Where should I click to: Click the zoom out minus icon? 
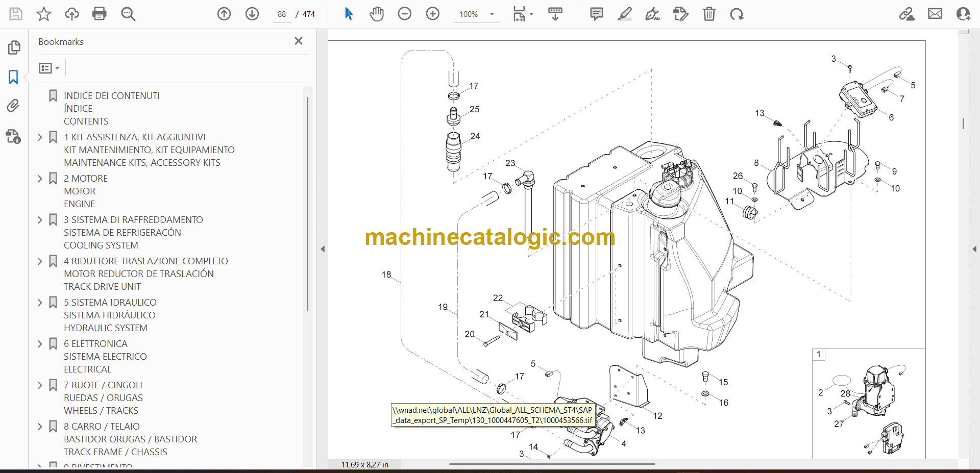click(x=405, y=14)
